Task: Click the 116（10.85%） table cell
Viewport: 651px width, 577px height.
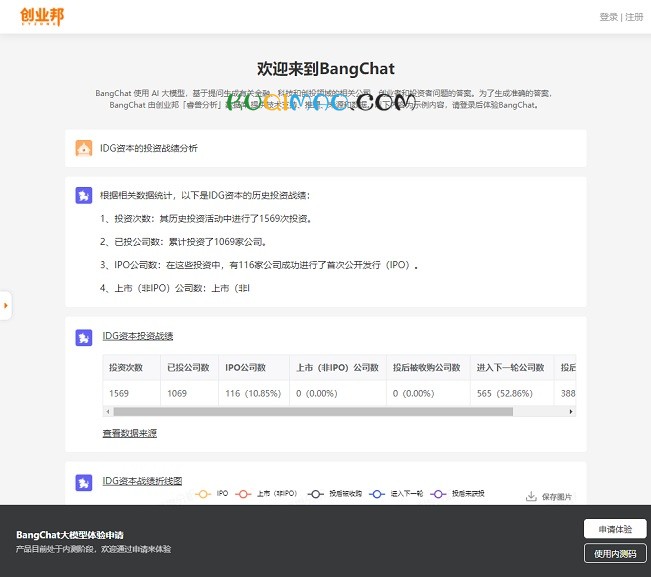Action: [254, 393]
